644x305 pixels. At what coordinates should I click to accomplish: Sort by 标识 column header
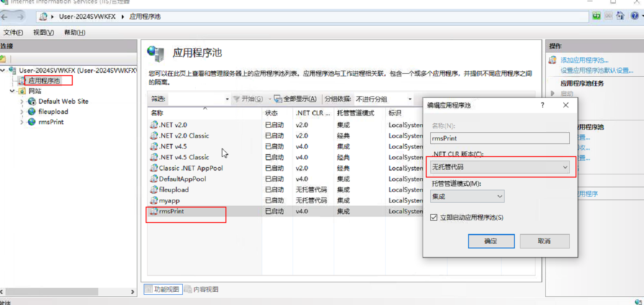click(404, 113)
